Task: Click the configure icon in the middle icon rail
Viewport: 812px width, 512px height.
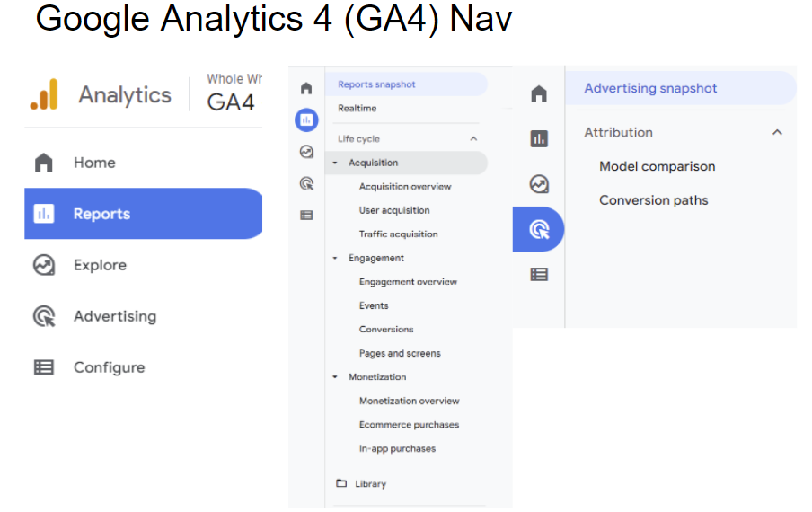Action: pos(306,216)
